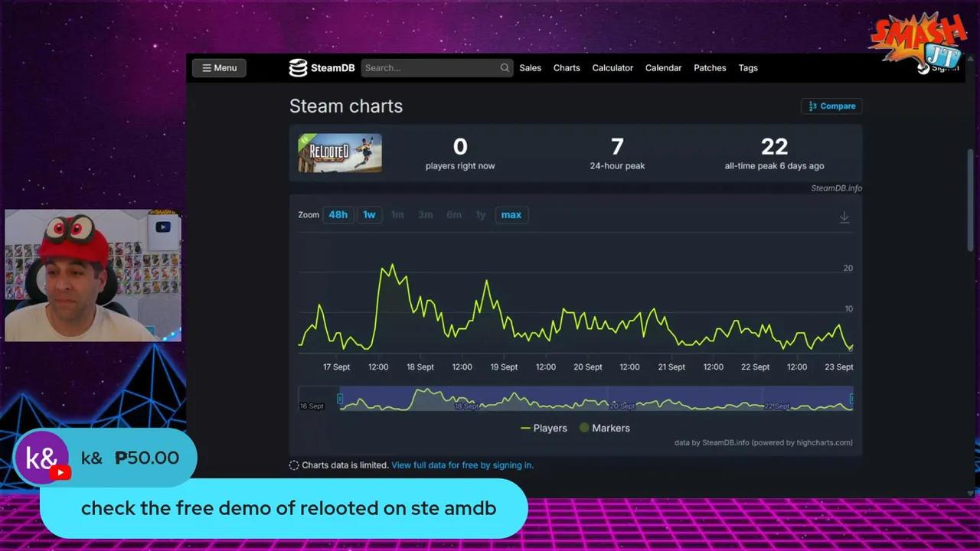
Task: Click the '20 Sept' axis label
Action: [x=588, y=367]
